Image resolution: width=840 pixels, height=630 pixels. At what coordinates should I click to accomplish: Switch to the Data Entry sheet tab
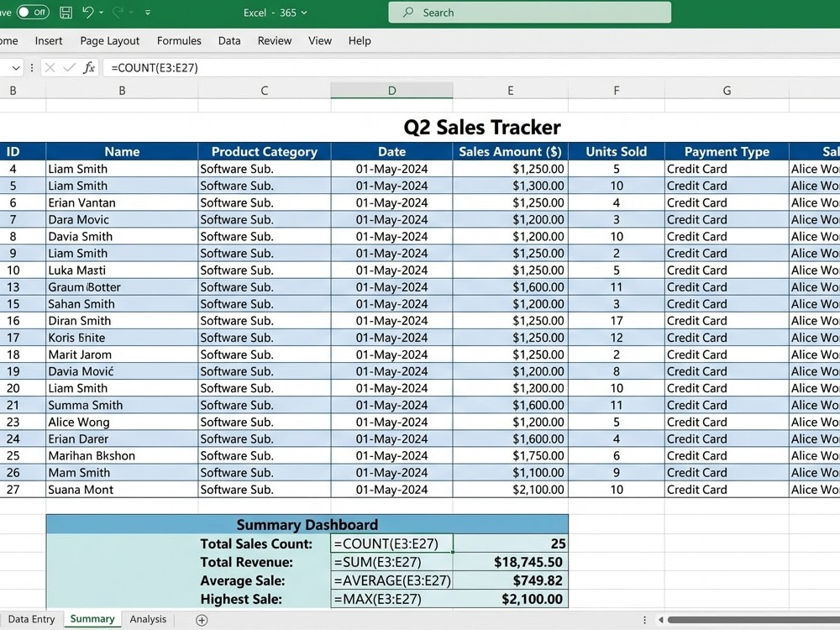click(x=31, y=619)
